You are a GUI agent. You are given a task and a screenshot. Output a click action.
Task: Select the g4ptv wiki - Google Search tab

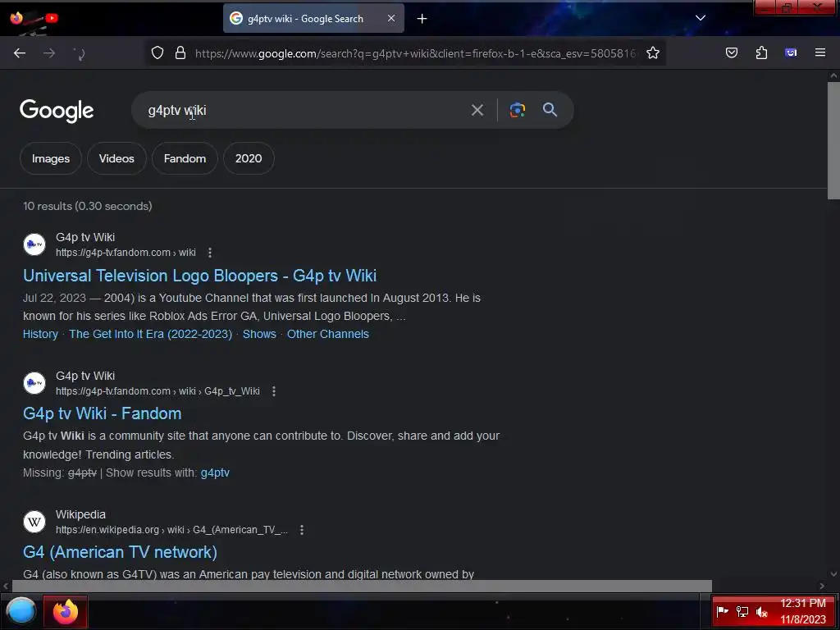(x=313, y=18)
